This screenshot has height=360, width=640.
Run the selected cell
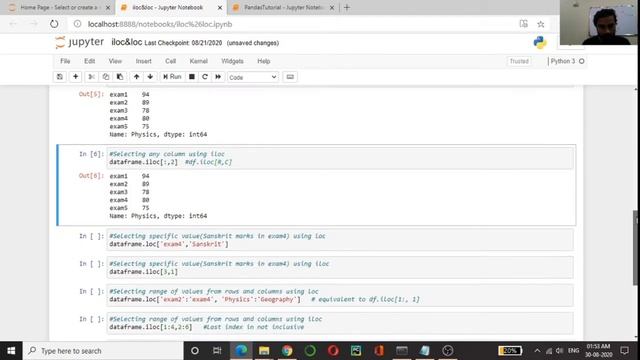pos(172,77)
